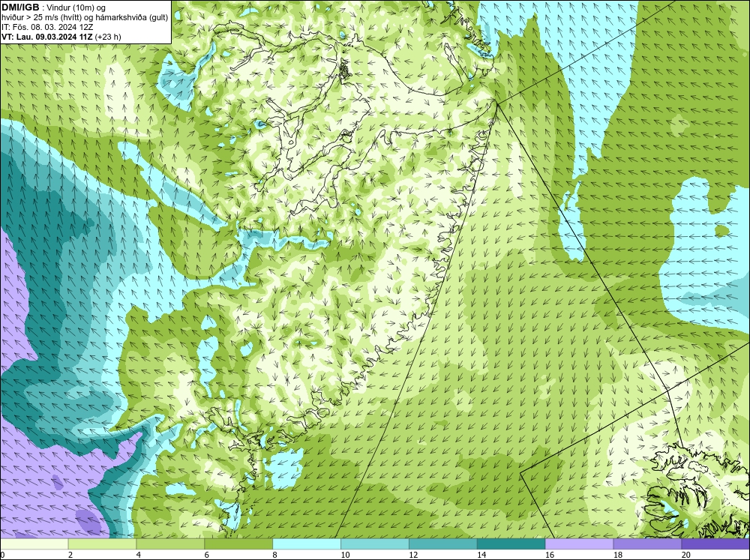
Task: Click the 'IT: Fös. 08. 03. 2024 12Z' line
Action: pos(46,27)
